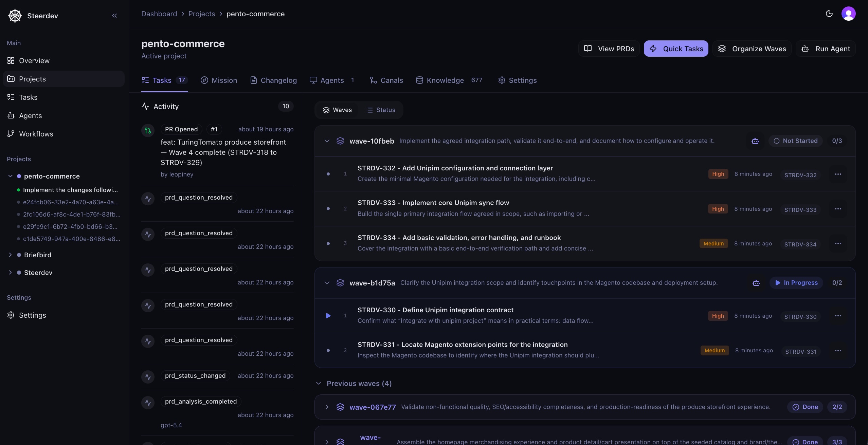The height and width of the screenshot is (445, 868).
Task: Click the Steerdev ship wheel logo
Action: [x=15, y=15]
